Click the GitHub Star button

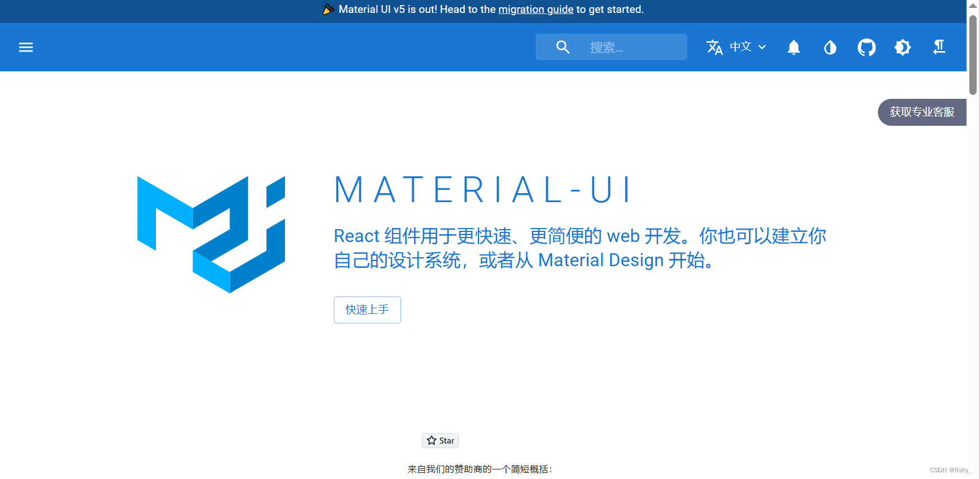[x=440, y=441]
